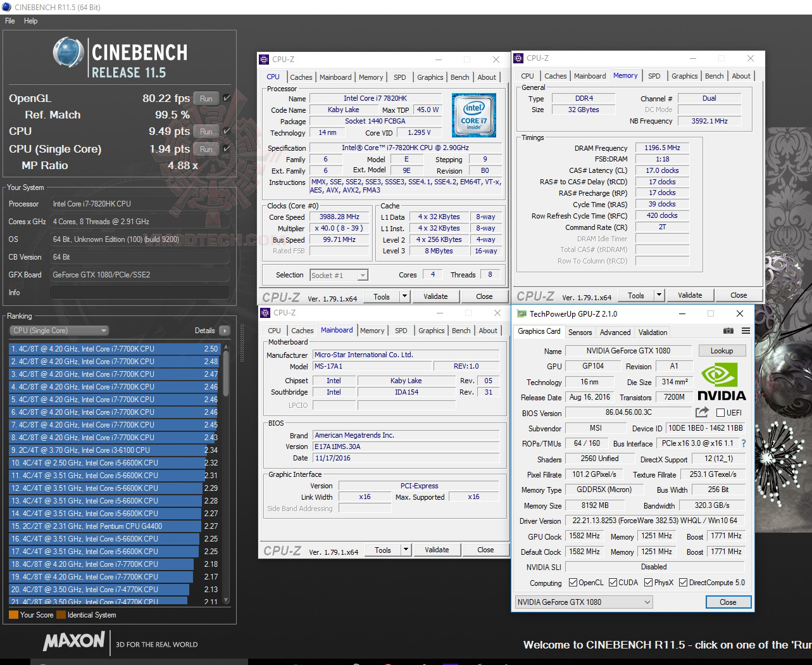Toggle the OpenGL test checkbox in Cinebench

click(227, 98)
